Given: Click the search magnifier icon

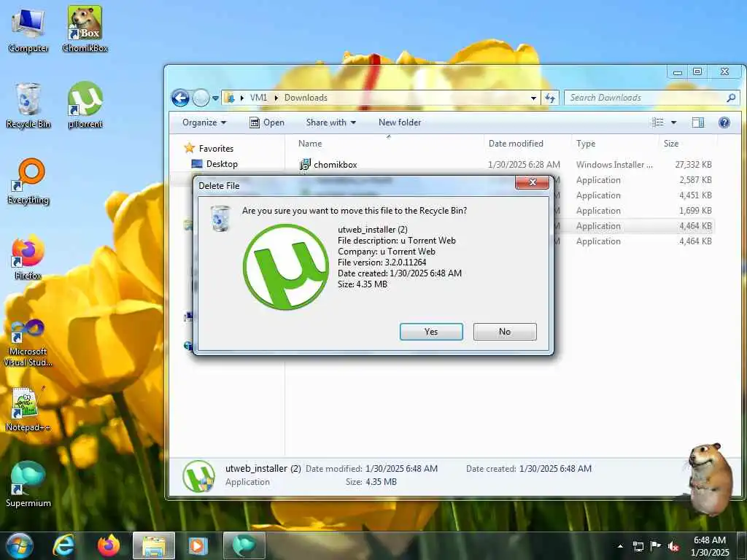Looking at the screenshot, I should click(731, 98).
